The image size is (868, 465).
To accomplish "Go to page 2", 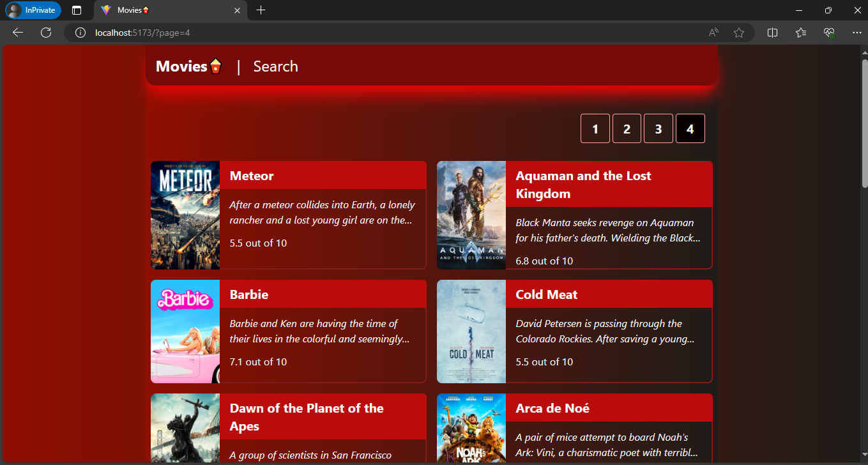I will (627, 128).
